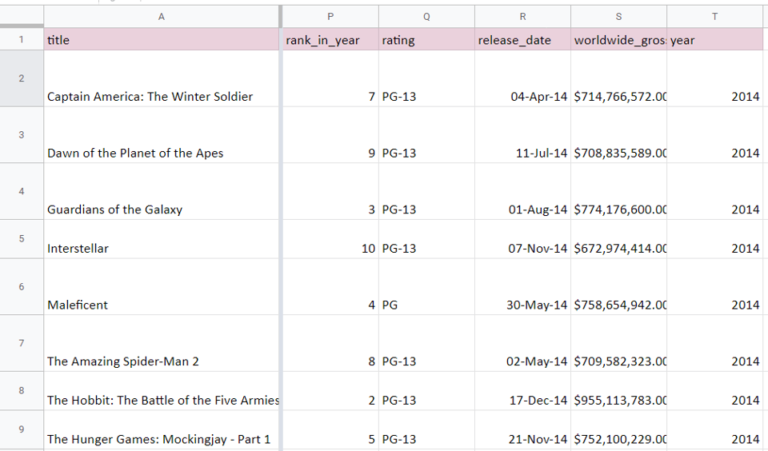The image size is (768, 451).
Task: Select the 'Interstellar' title cell
Action: (162, 248)
